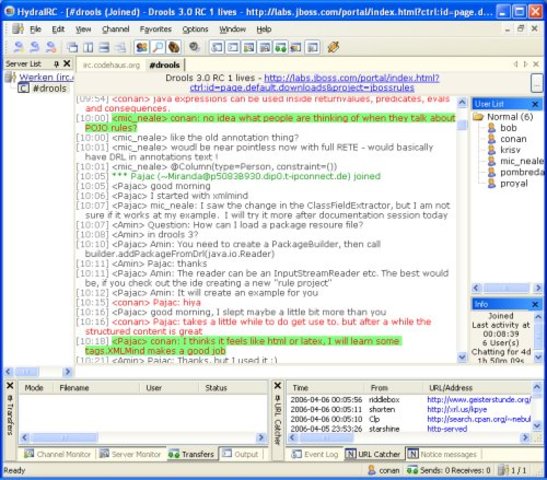Click Server List horizontal scrollbar thumb
Image resolution: width=547 pixels, height=480 pixels.
point(26,372)
